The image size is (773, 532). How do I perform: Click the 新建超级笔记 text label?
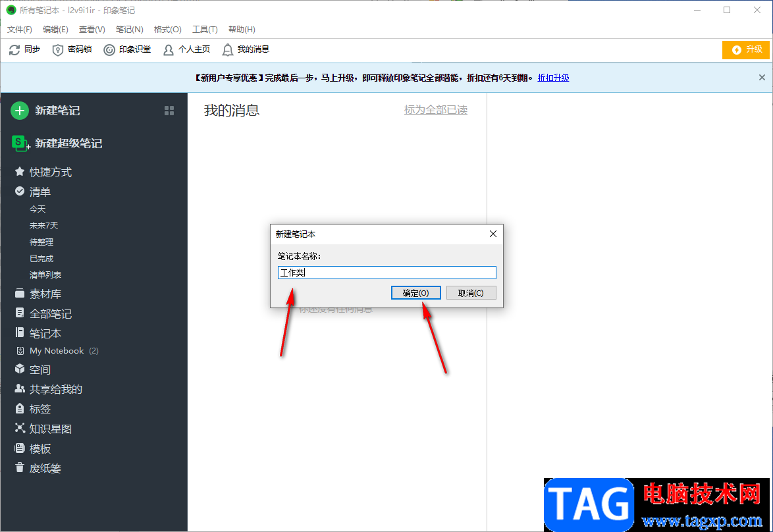tap(68, 144)
